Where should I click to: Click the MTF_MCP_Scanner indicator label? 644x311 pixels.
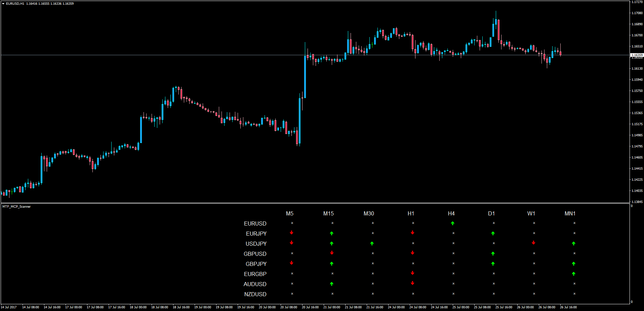[x=16, y=207]
